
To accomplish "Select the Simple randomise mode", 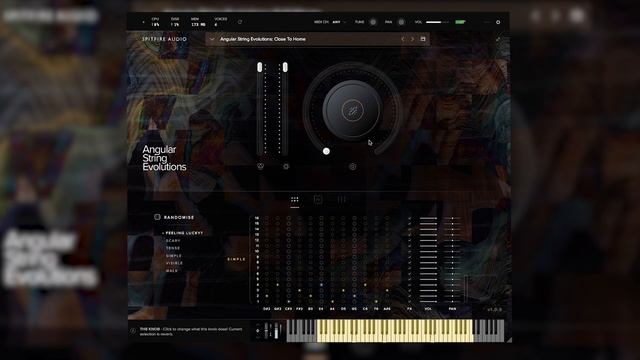I will pos(173,256).
